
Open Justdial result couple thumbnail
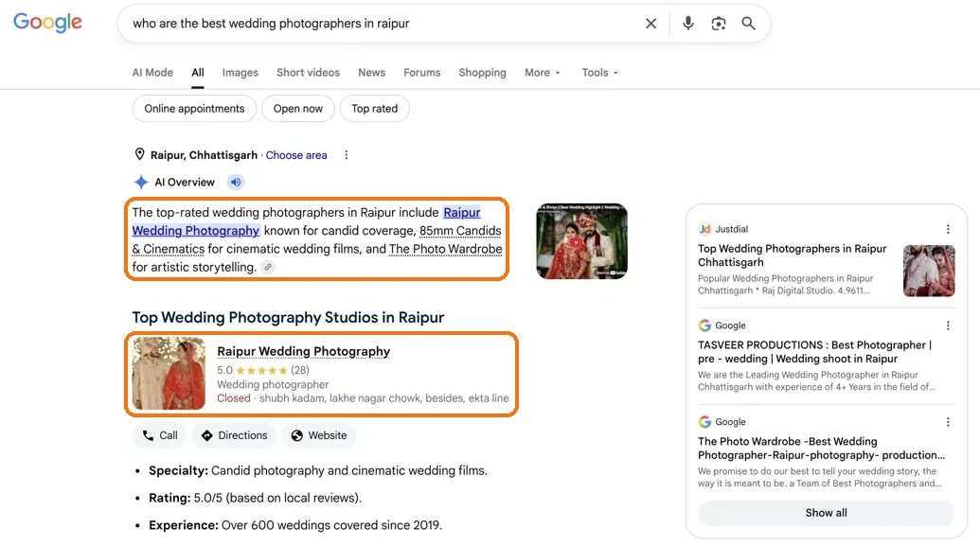pos(929,271)
